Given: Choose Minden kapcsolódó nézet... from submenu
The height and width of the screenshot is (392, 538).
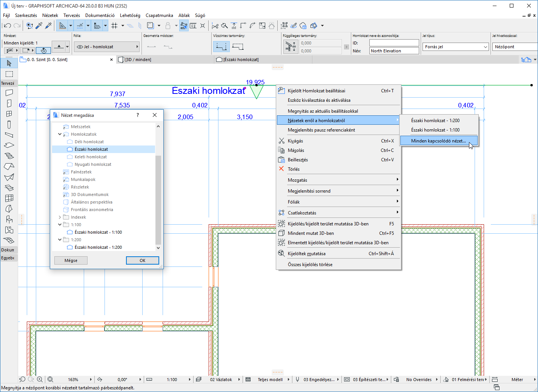Looking at the screenshot, I should pyautogui.click(x=438, y=141).
